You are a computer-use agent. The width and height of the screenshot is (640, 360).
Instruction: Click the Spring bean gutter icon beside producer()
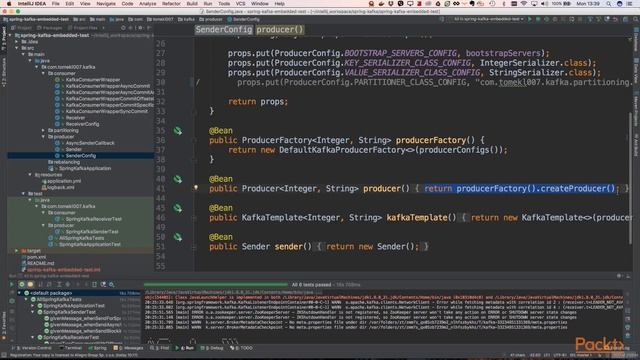pyautogui.click(x=178, y=179)
